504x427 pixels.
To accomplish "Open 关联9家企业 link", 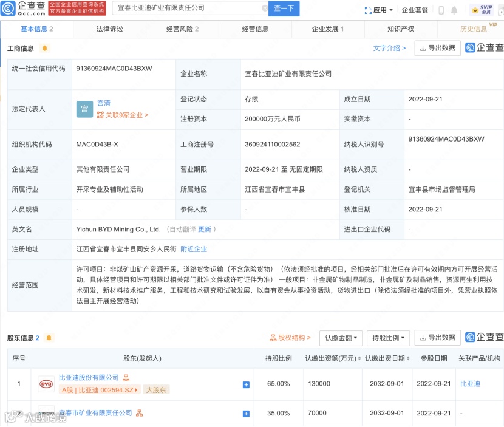I will (x=123, y=115).
